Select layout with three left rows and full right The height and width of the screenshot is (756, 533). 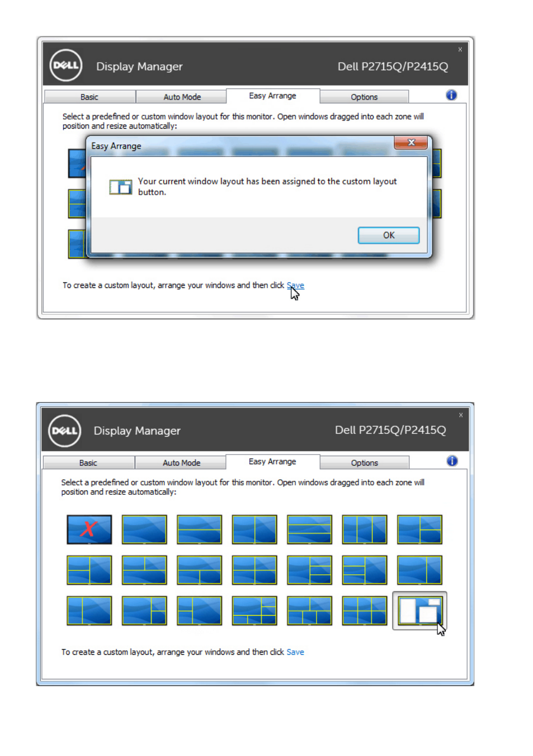tap(364, 570)
